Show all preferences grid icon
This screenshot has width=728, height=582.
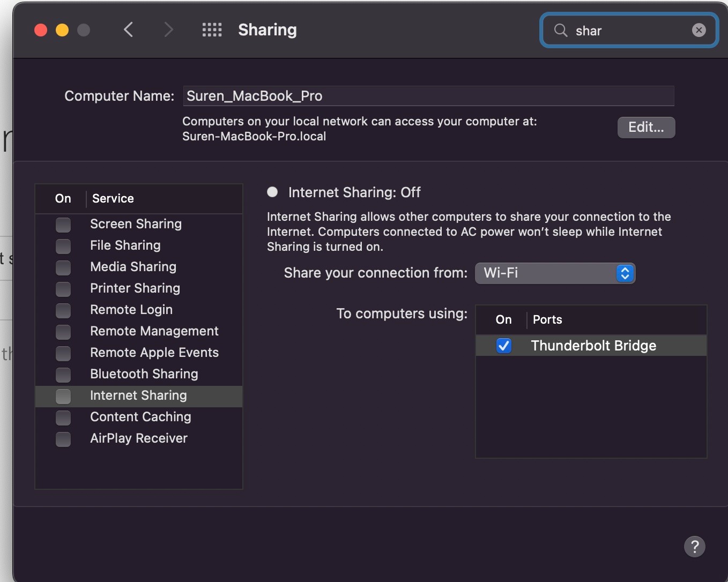click(x=212, y=29)
